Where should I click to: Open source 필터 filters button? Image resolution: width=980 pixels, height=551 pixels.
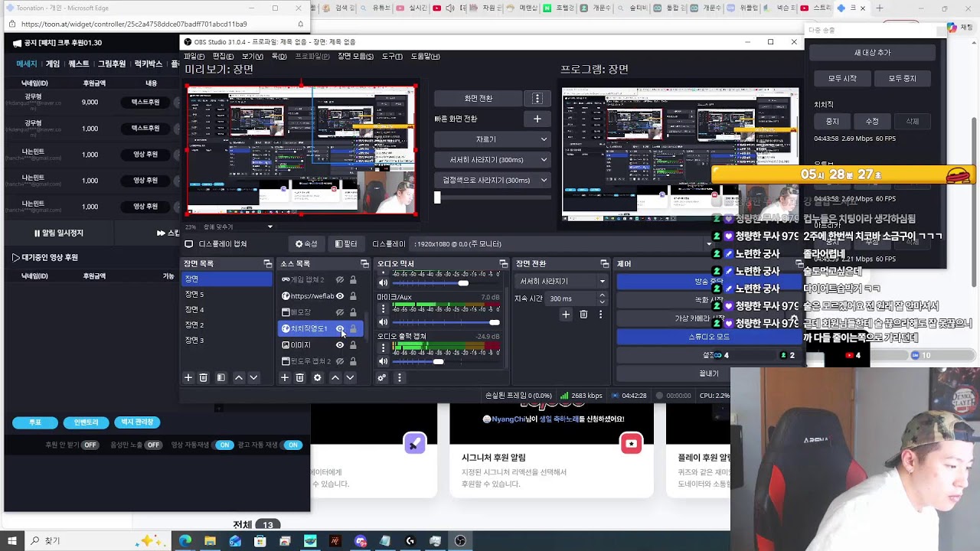[346, 244]
